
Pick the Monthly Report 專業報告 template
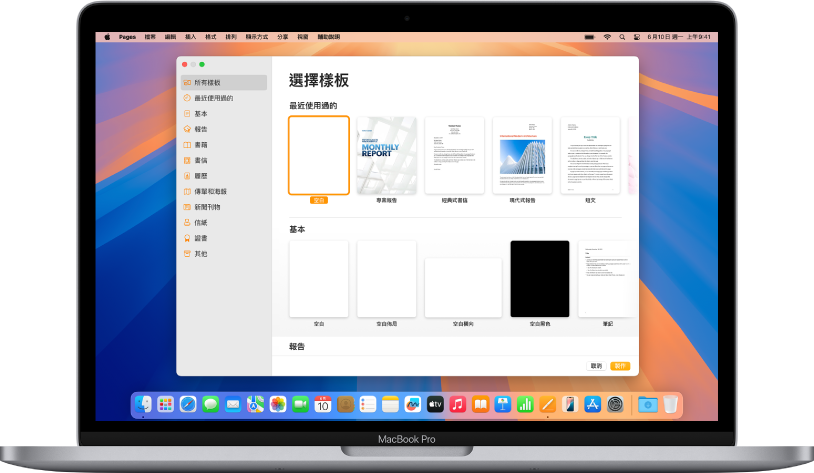(387, 155)
